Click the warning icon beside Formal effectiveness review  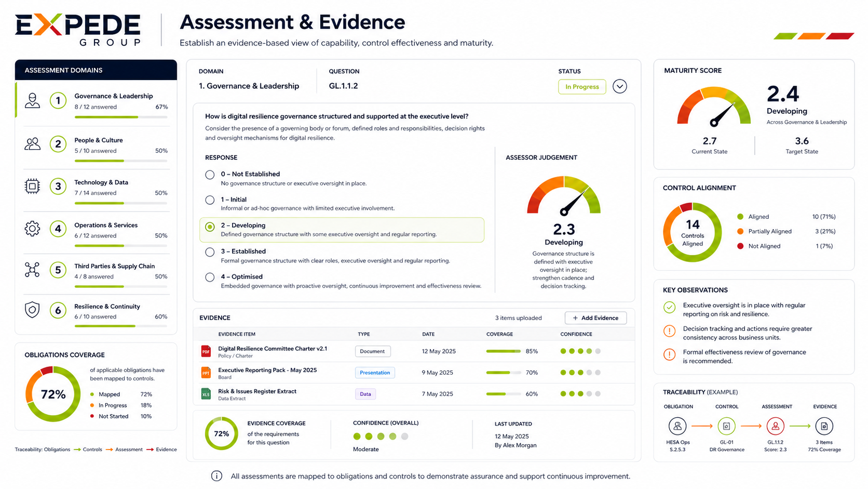670,354
